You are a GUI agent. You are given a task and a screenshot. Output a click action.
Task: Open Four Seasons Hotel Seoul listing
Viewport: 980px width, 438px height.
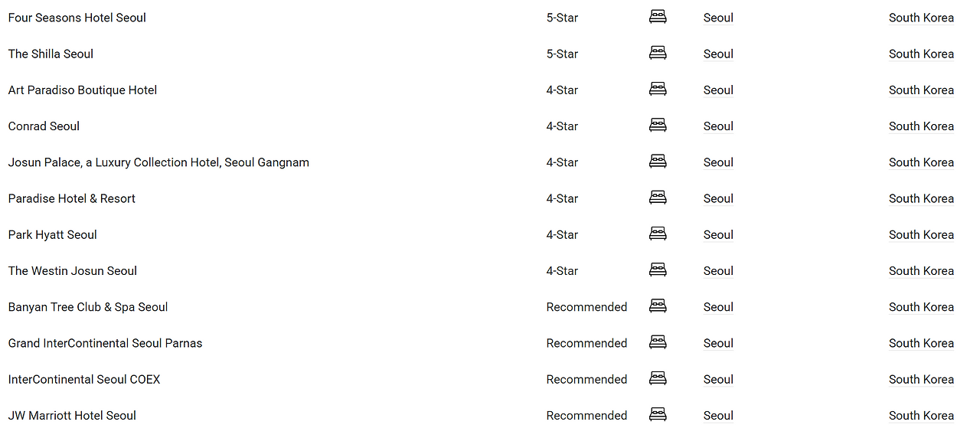pos(77,18)
